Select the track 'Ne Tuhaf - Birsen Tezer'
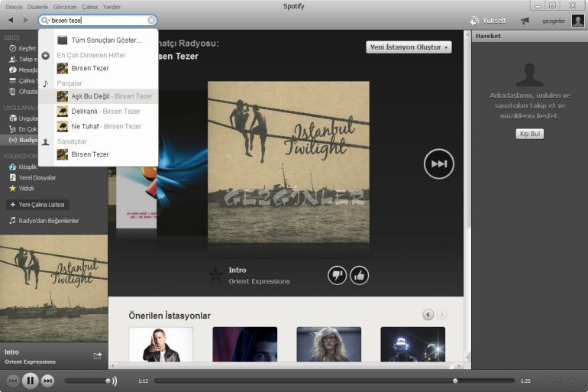588x392 pixels. click(99, 126)
